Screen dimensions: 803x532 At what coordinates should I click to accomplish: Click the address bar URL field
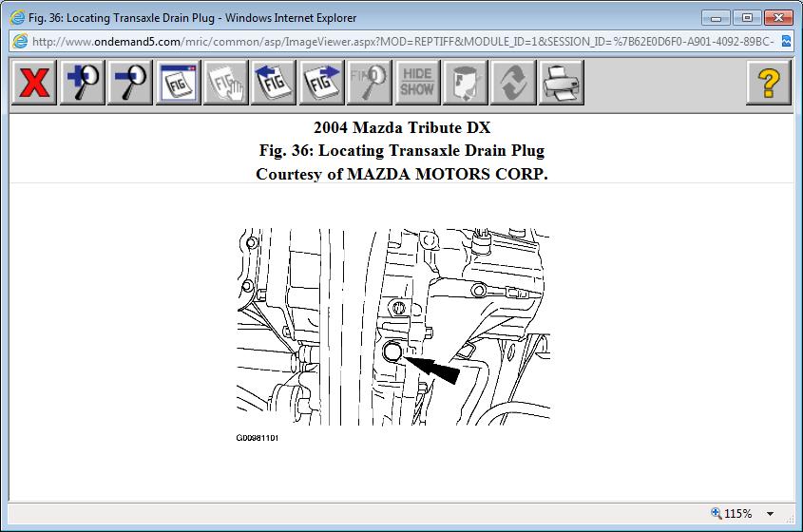click(x=403, y=42)
